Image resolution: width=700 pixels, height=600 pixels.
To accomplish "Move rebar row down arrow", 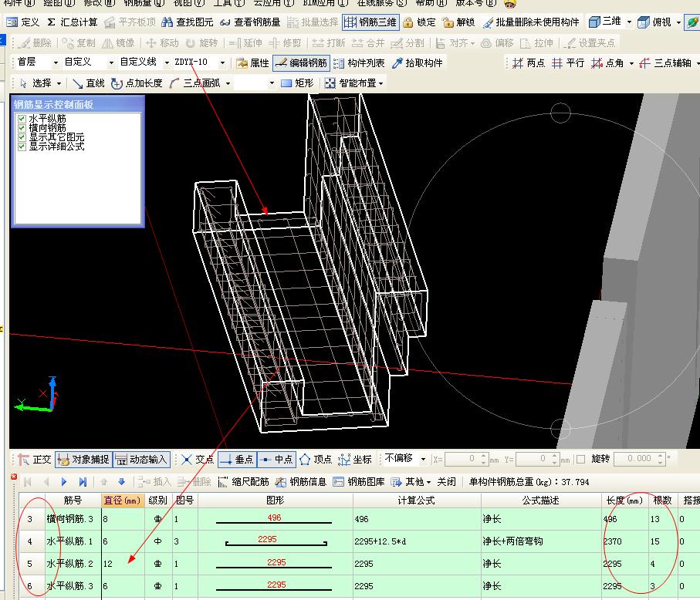I will click(121, 482).
